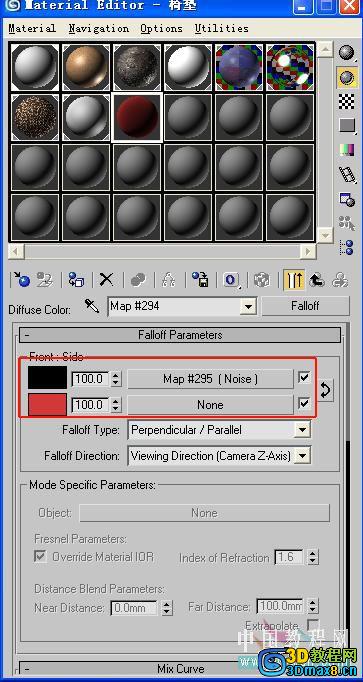Viewport: 363px width, 682px height.
Task: Open the Material menu
Action: [x=32, y=29]
